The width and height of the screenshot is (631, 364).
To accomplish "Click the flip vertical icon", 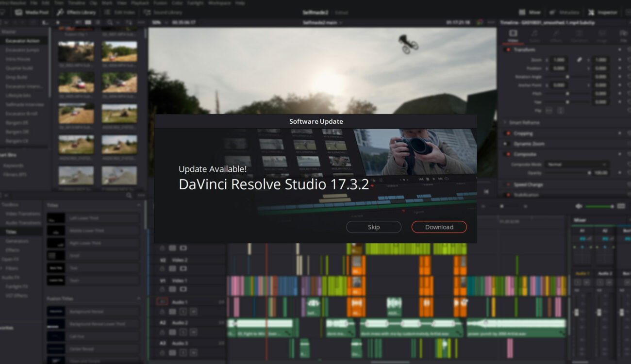I will pos(561,111).
